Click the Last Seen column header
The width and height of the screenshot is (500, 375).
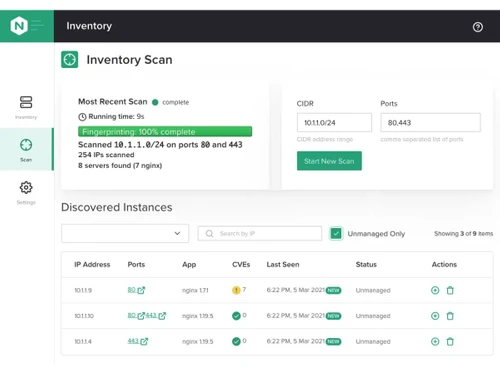coord(283,264)
